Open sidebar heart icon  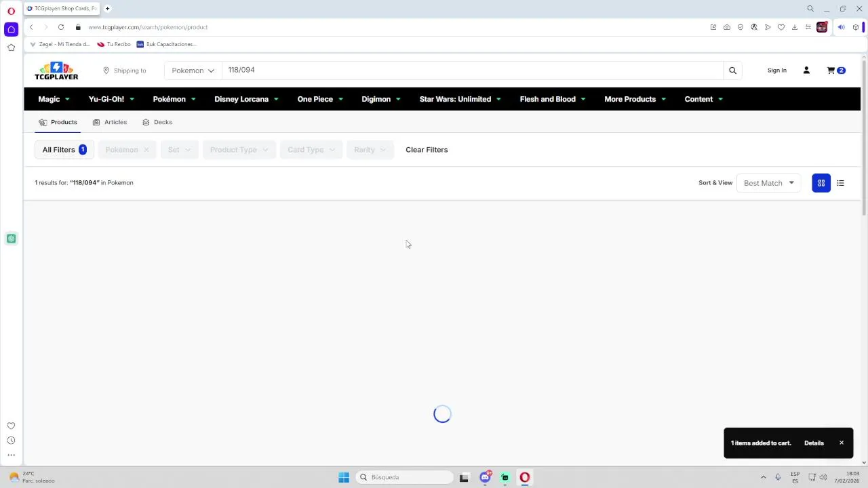click(11, 426)
